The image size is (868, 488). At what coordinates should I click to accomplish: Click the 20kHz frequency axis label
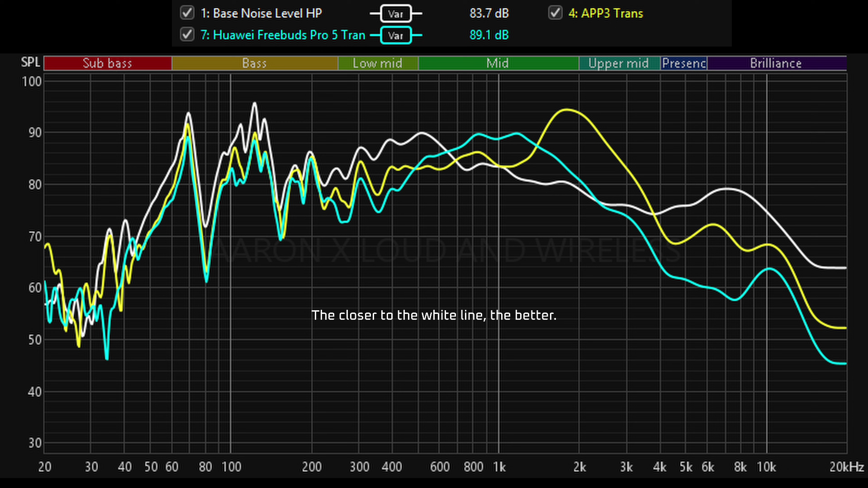(846, 467)
